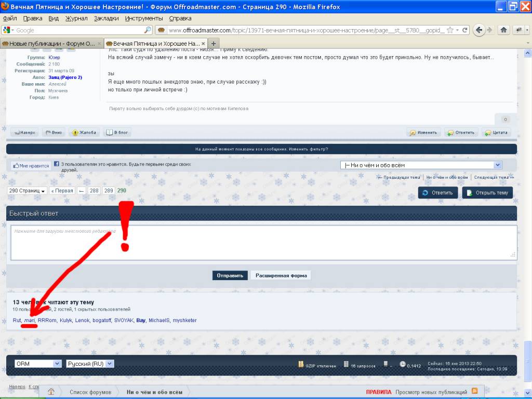Click the forum home icon in breadcrumb
This screenshot has width=532, height=399.
tap(51, 392)
